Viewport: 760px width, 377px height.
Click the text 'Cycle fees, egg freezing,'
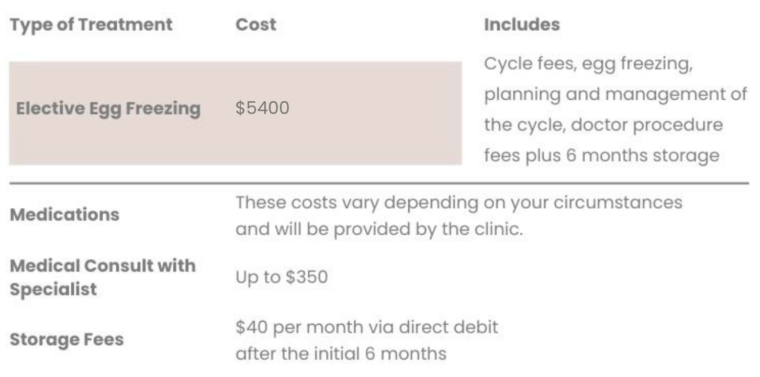point(588,64)
